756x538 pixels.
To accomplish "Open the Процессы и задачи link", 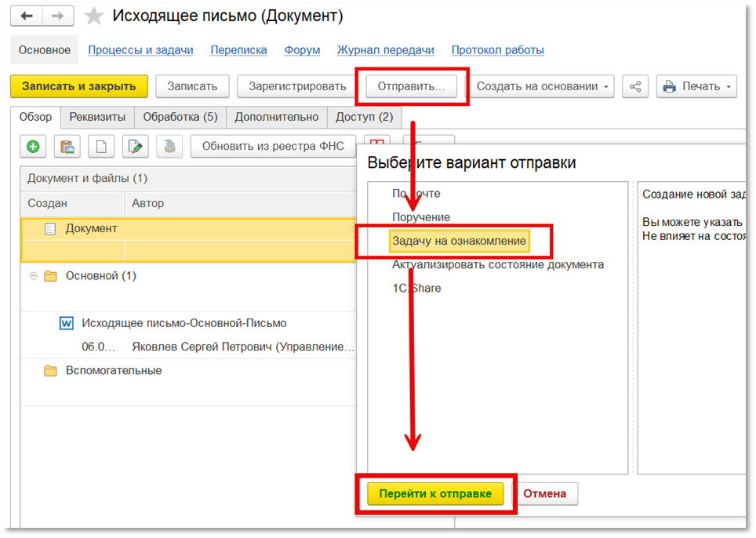I will pos(140,50).
